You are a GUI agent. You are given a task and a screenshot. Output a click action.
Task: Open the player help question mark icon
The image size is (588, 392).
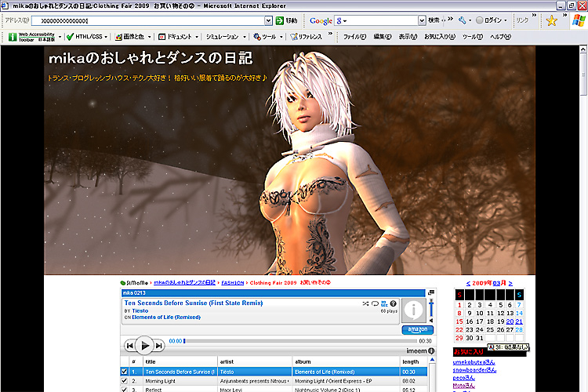394,303
